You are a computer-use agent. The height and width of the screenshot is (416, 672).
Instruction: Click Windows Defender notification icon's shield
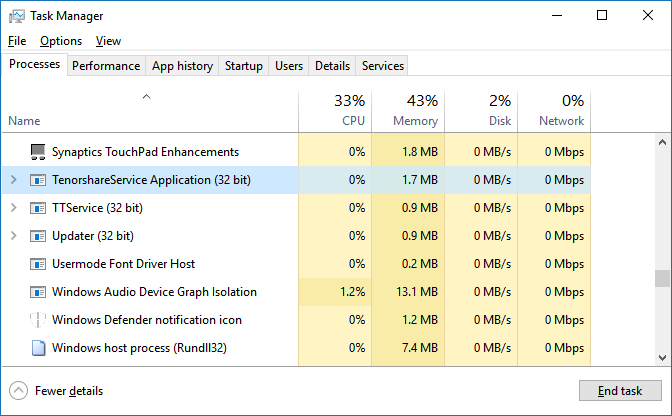[x=38, y=320]
